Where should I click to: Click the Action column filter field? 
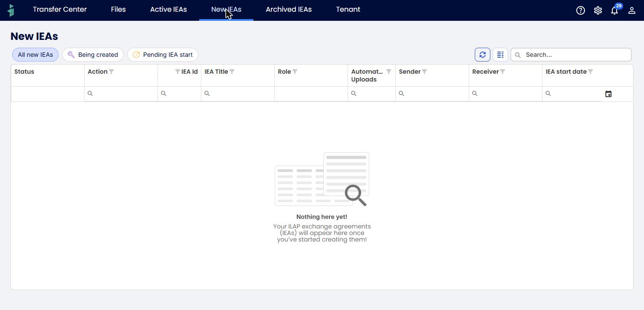121,94
